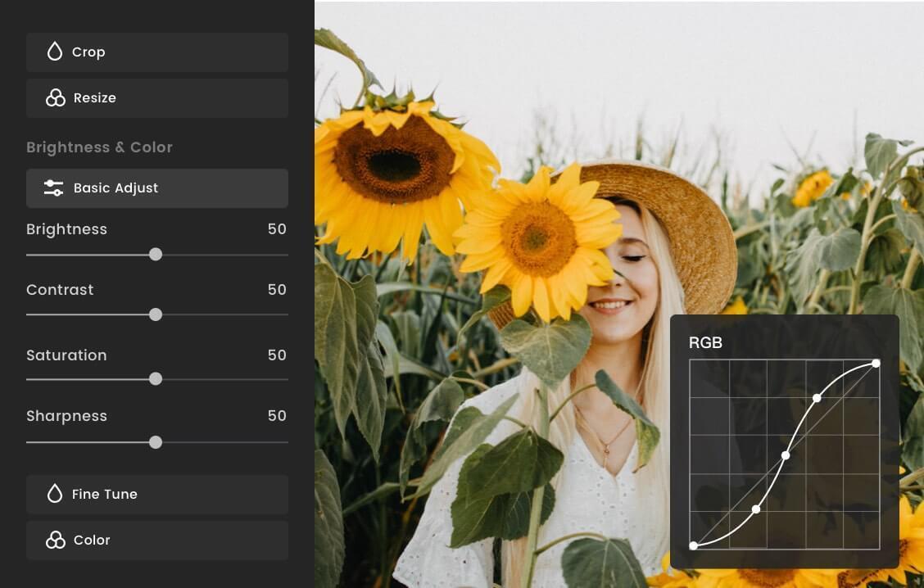This screenshot has height=588, width=924.
Task: Click the Sharpness slider handle
Action: coord(156,442)
